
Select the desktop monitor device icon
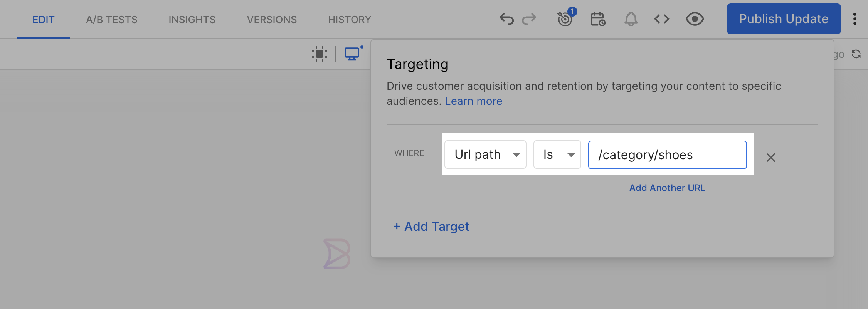(x=352, y=54)
